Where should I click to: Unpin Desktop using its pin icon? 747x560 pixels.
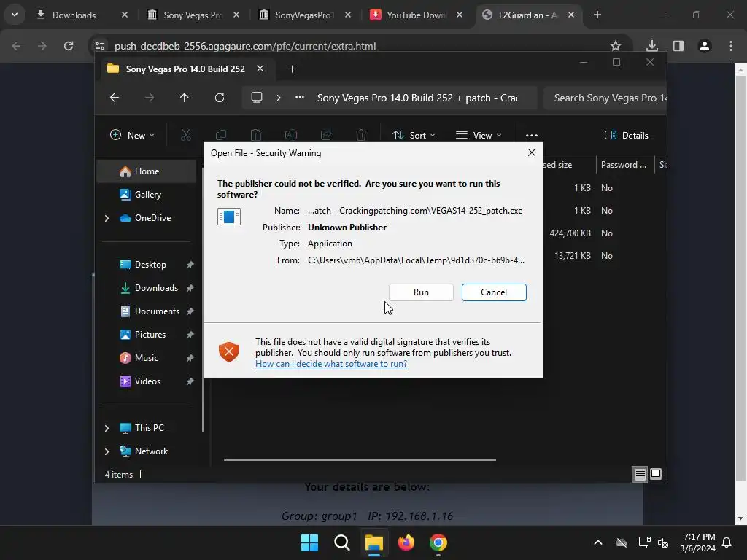[190, 265]
